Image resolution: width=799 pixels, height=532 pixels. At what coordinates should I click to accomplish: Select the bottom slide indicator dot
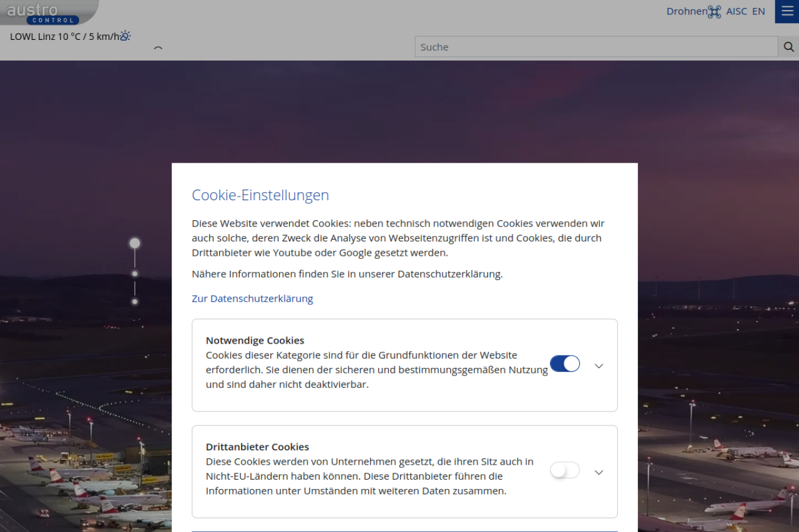point(135,302)
